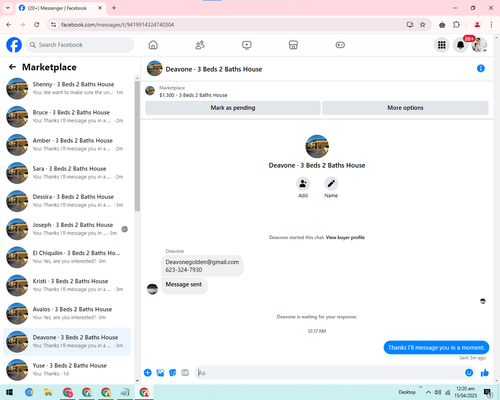Open the volume control in system tray

point(438,392)
